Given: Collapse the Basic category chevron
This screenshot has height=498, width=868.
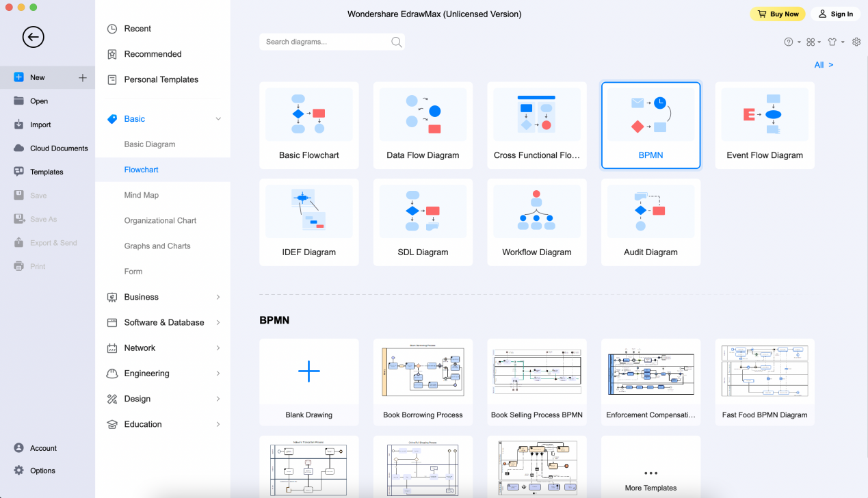Looking at the screenshot, I should coord(218,119).
